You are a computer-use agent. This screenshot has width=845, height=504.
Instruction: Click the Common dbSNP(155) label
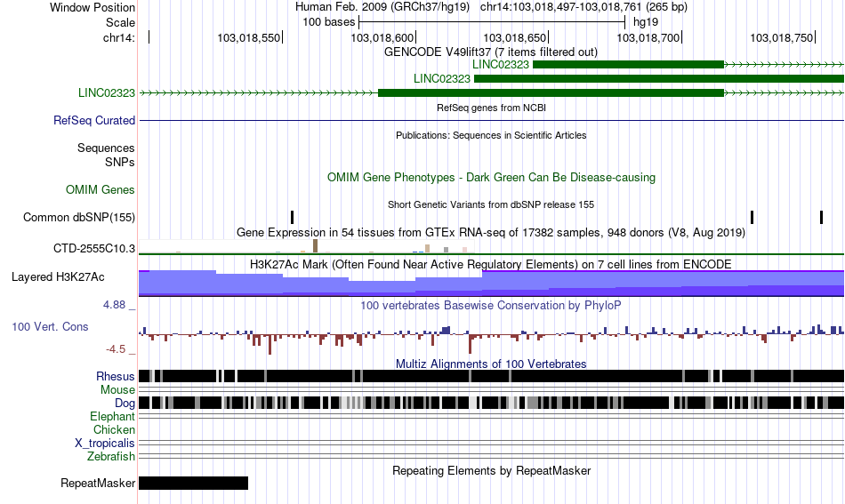79,217
